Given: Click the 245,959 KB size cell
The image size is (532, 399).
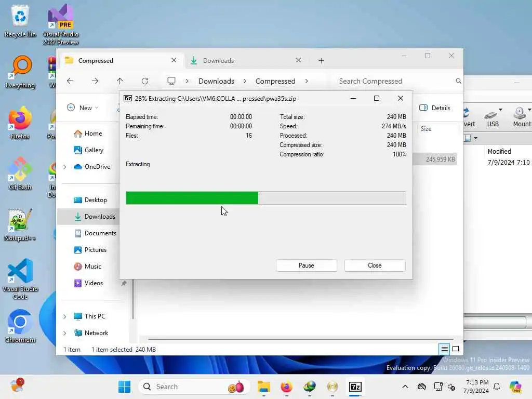Looking at the screenshot, I should pos(440,159).
